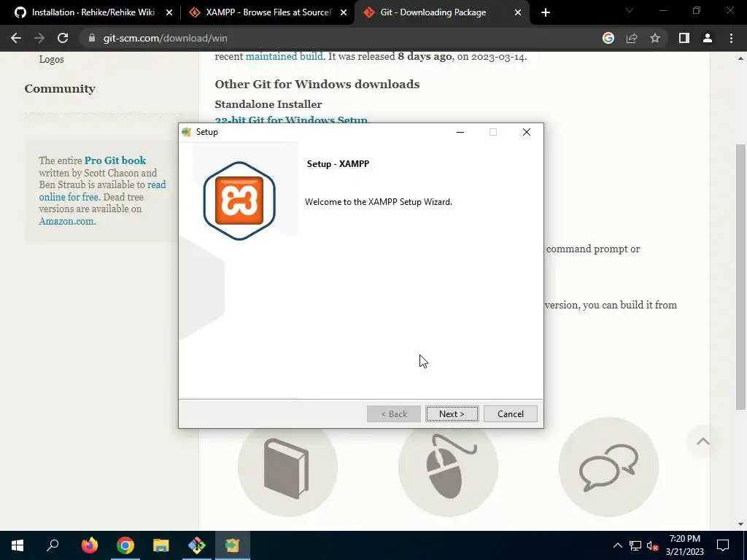Open the notification center
The width and height of the screenshot is (747, 560).
(x=723, y=545)
